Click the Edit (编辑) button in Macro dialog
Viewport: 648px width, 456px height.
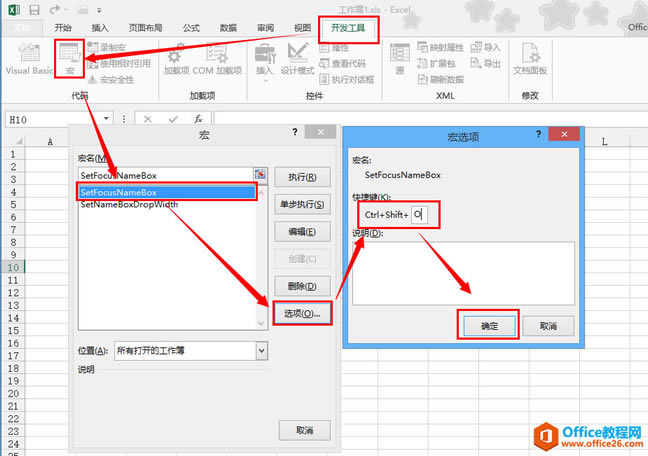pyautogui.click(x=303, y=232)
